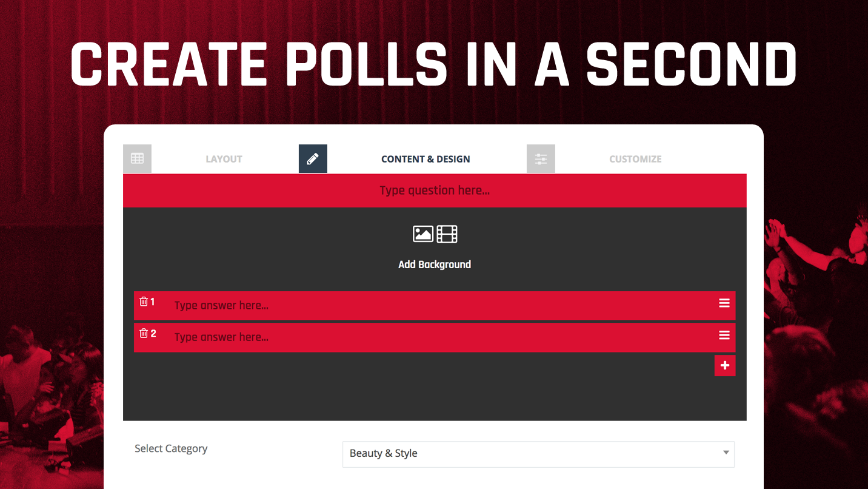Click the plus icon to add another answer
The width and height of the screenshot is (868, 489).
tap(724, 365)
